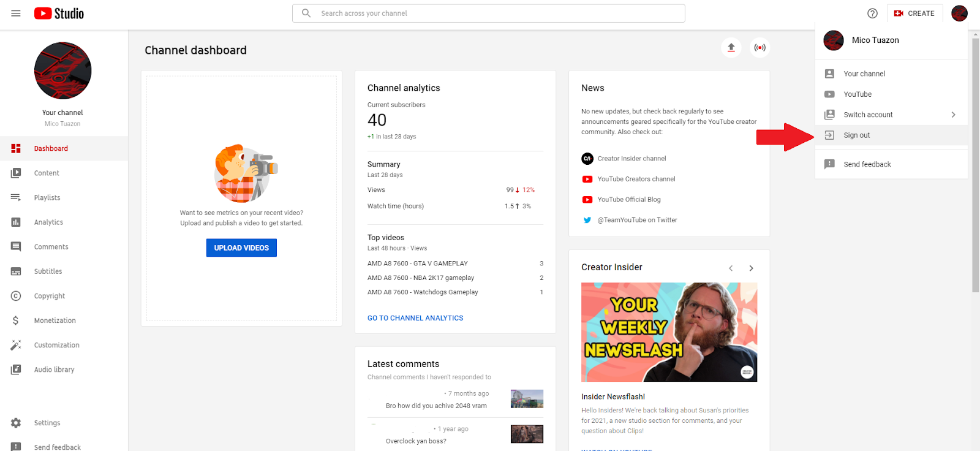Image resolution: width=980 pixels, height=451 pixels.
Task: Open Customization section in sidebar
Action: coord(64,345)
